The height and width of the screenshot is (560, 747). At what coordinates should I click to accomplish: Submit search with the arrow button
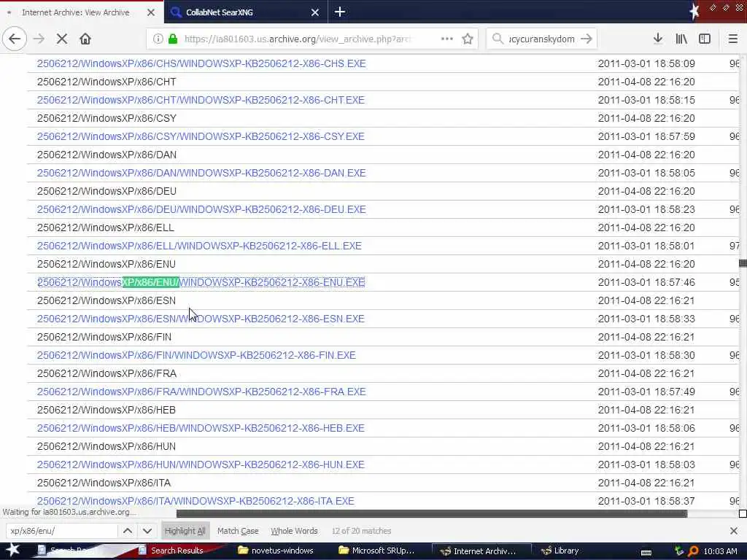587,39
